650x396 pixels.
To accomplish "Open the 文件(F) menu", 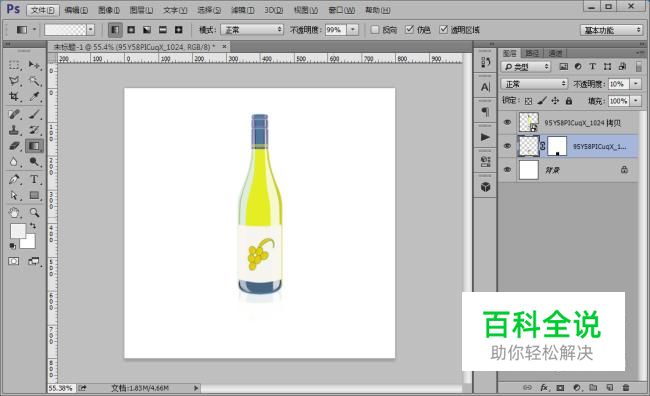I will coord(43,10).
